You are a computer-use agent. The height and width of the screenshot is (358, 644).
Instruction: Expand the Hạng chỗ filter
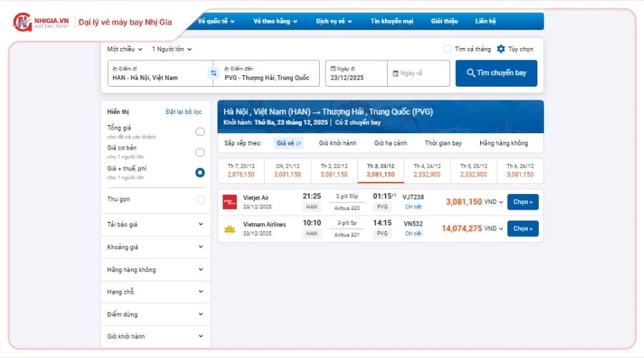pos(156,292)
